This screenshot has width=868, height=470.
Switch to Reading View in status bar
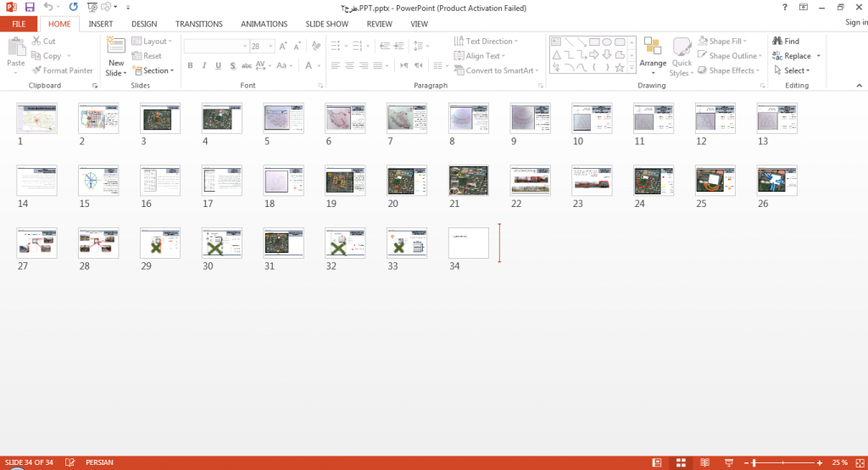[x=704, y=462]
